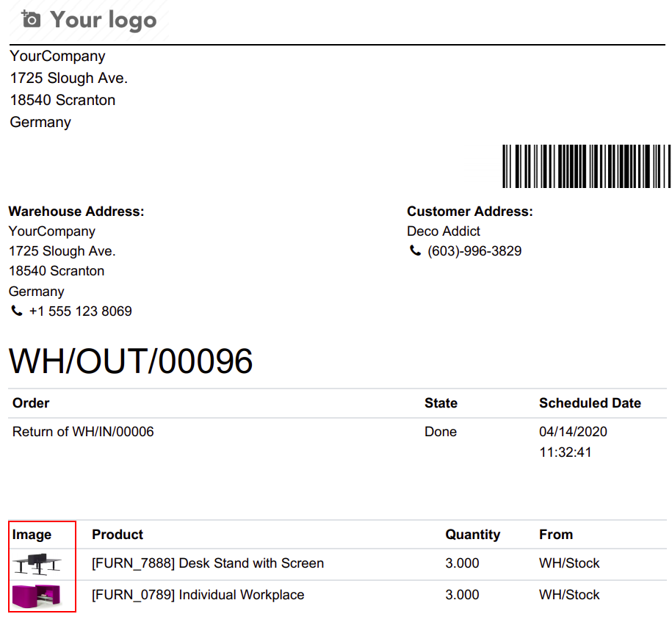Image resolution: width=672 pixels, height=636 pixels.
Task: Click the Your logo placeholder text
Action: 104,20
